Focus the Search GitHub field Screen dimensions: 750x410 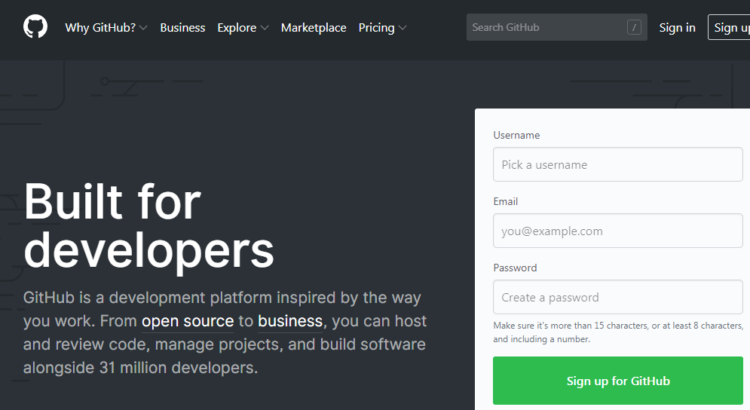[x=546, y=28]
